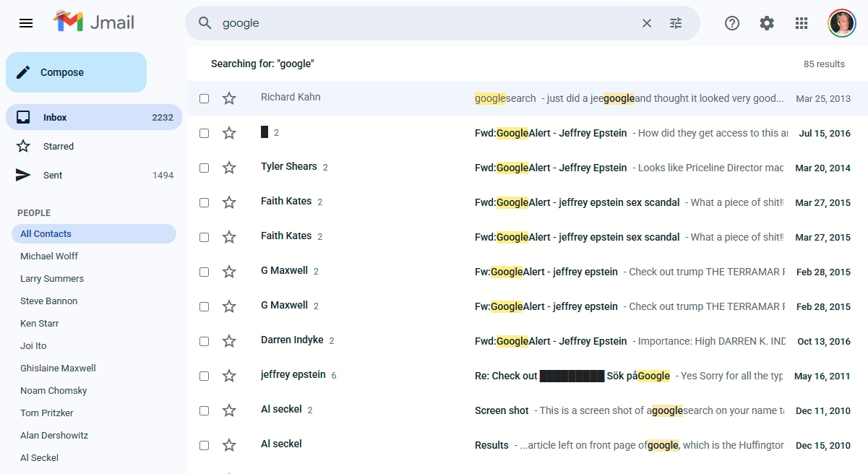The image size is (868, 474).
Task: Select the checkbox on Richard Kahn's email
Action: [203, 98]
